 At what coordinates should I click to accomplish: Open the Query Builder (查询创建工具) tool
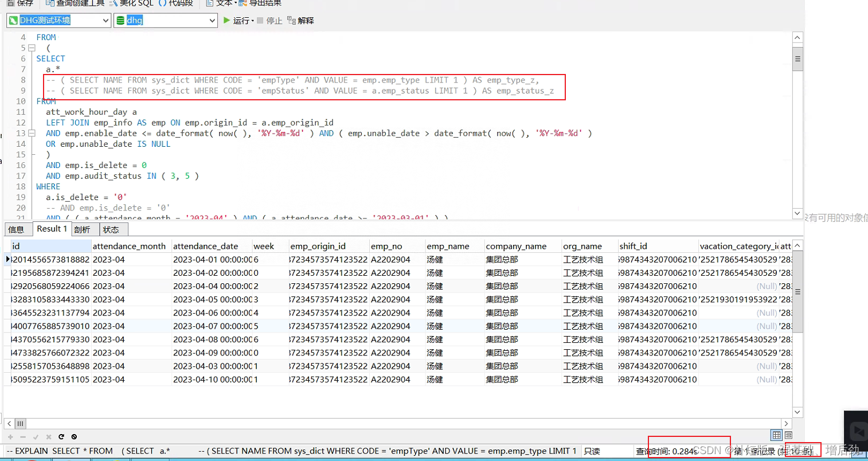(x=76, y=3)
